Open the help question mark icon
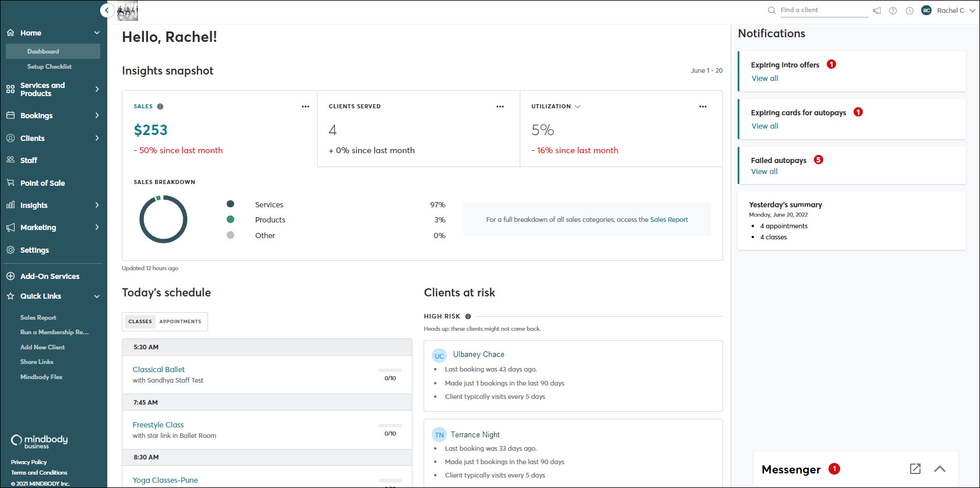The image size is (980, 488). [893, 10]
